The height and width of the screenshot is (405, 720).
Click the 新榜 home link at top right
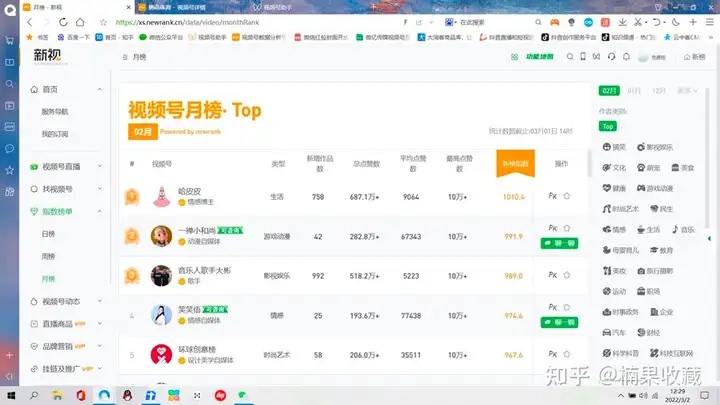tap(694, 57)
